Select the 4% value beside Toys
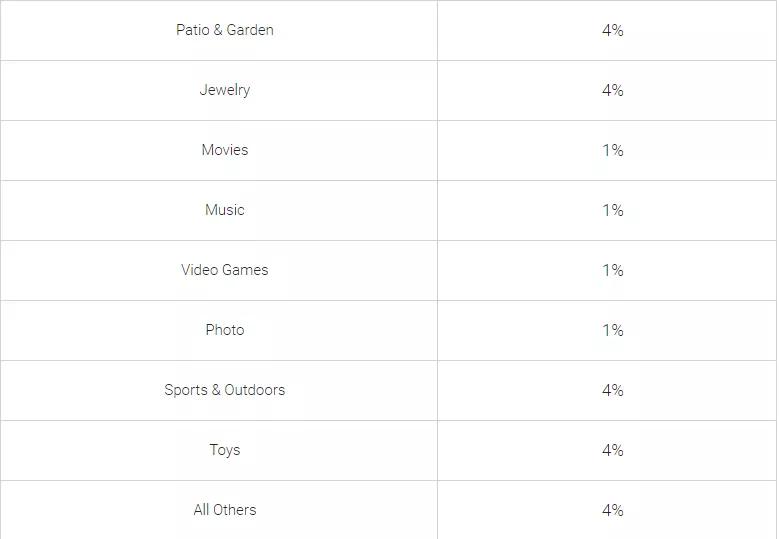Image resolution: width=779 pixels, height=539 pixels. click(x=612, y=450)
